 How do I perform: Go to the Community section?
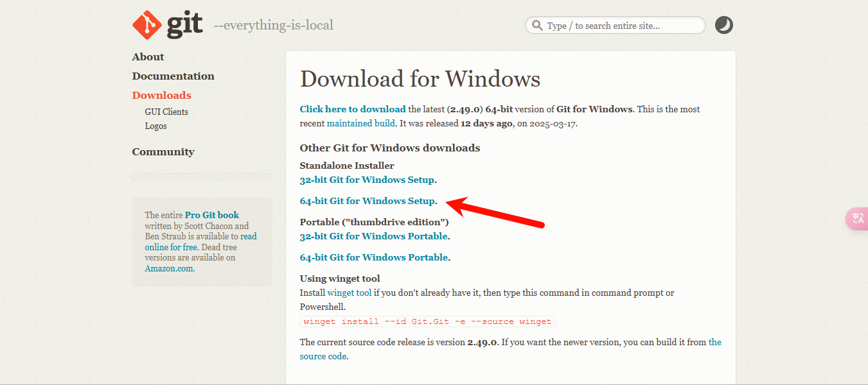coord(163,152)
